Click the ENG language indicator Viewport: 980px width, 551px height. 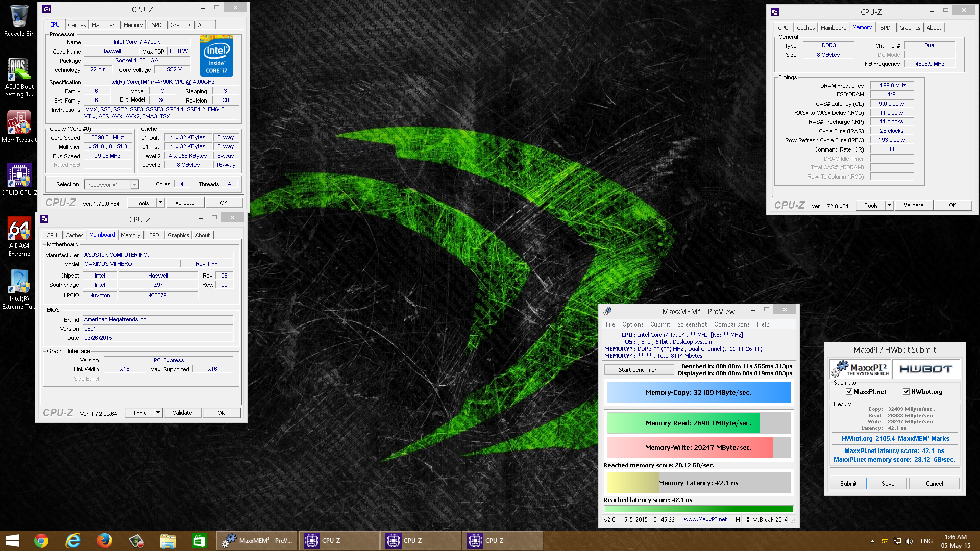pos(926,541)
